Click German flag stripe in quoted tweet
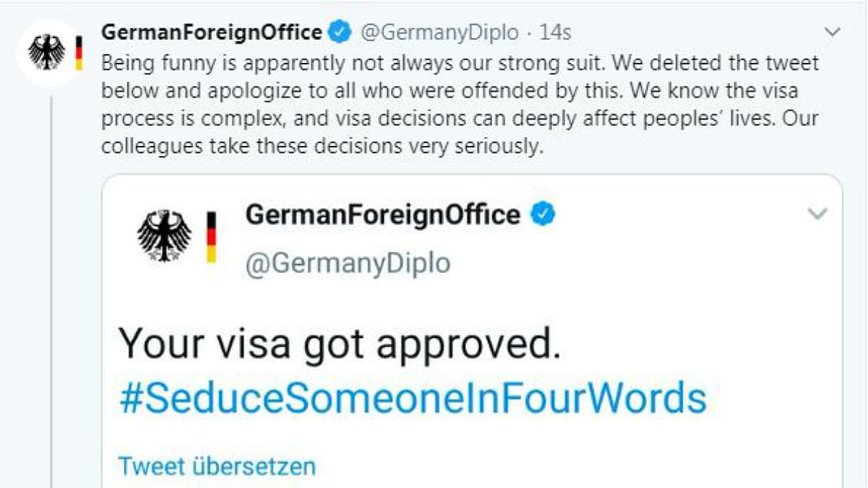The width and height of the screenshot is (868, 488). pos(211,237)
